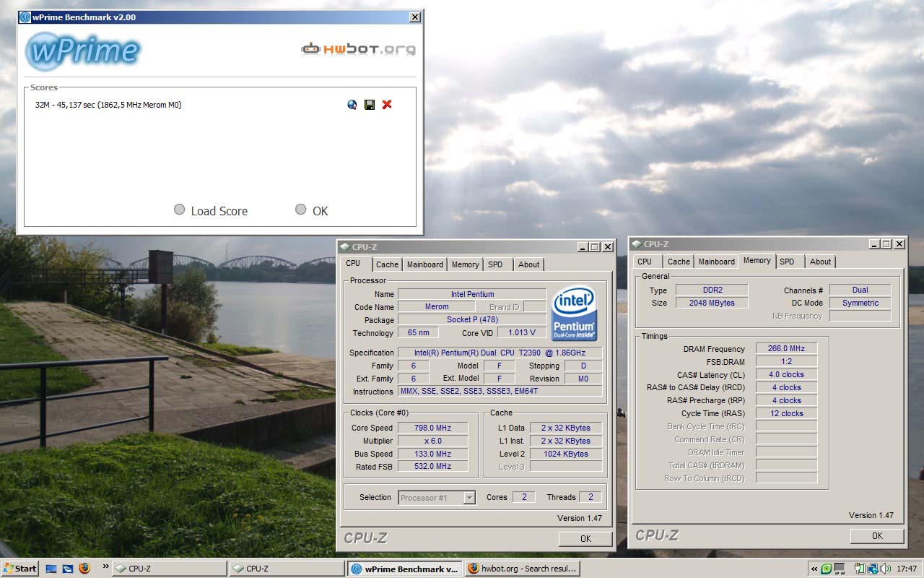Open About tab in CPU-Z processor window
924x578 pixels.
[528, 264]
